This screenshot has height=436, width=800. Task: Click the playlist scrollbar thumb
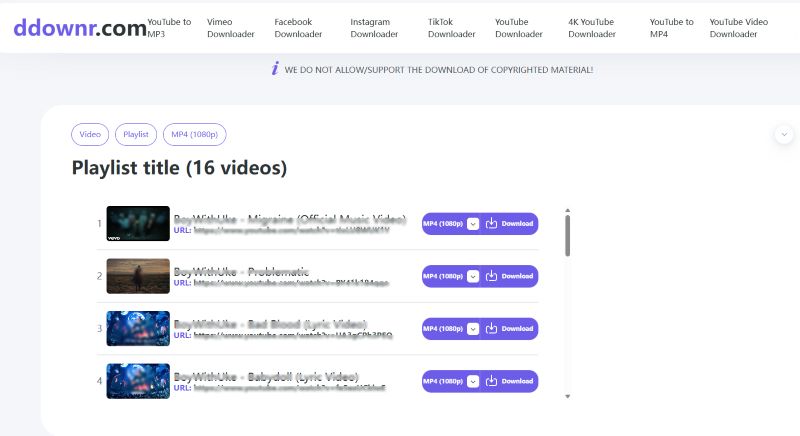[x=567, y=236]
